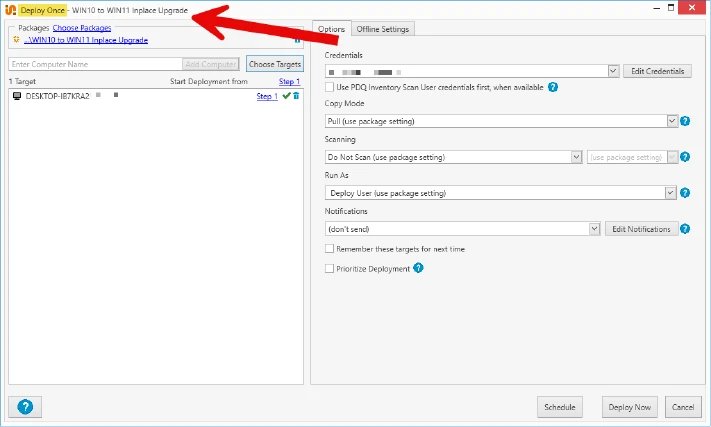Expand the Copy Mode dropdown
The height and width of the screenshot is (427, 711).
tap(672, 121)
